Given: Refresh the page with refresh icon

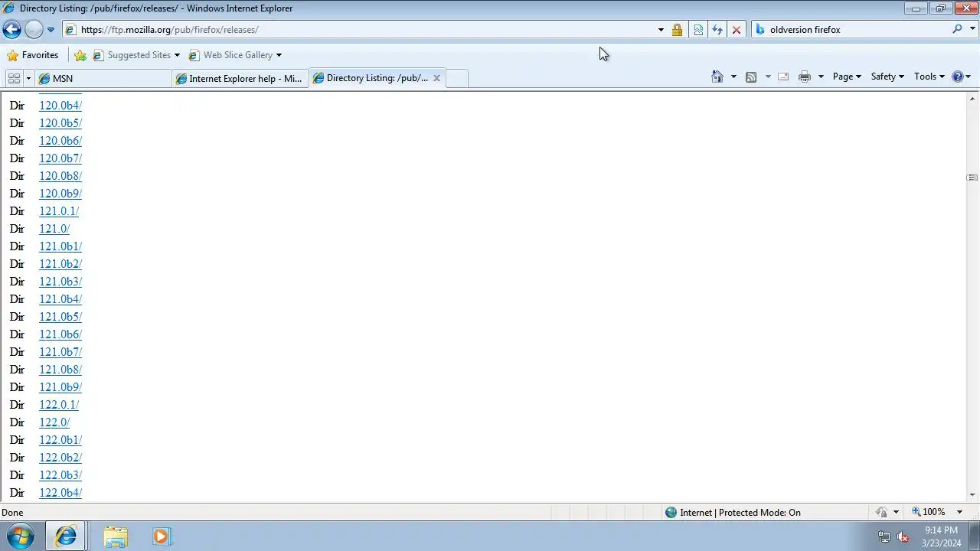Looking at the screenshot, I should (x=717, y=30).
